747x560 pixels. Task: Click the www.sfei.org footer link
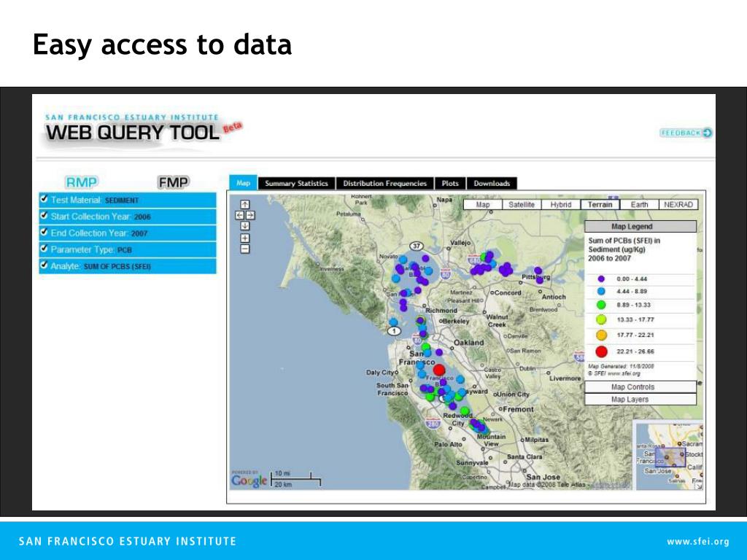(698, 542)
